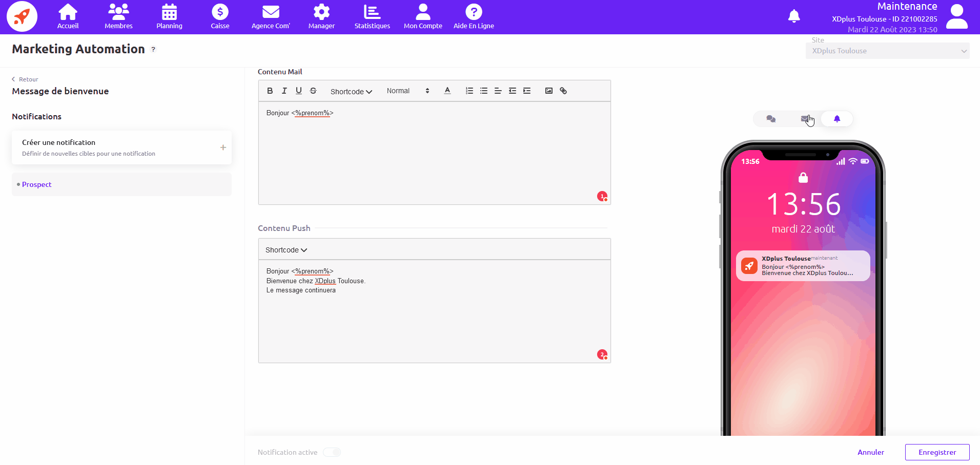Screen dimensions: 980x465
Task: Click the help question mark beside Marketing Automation
Action: (153, 49)
